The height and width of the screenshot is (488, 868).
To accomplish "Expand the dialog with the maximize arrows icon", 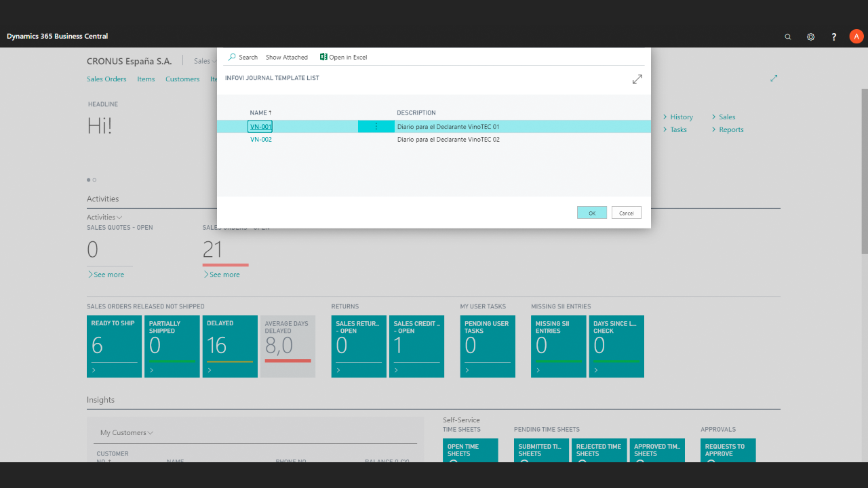I will [637, 79].
